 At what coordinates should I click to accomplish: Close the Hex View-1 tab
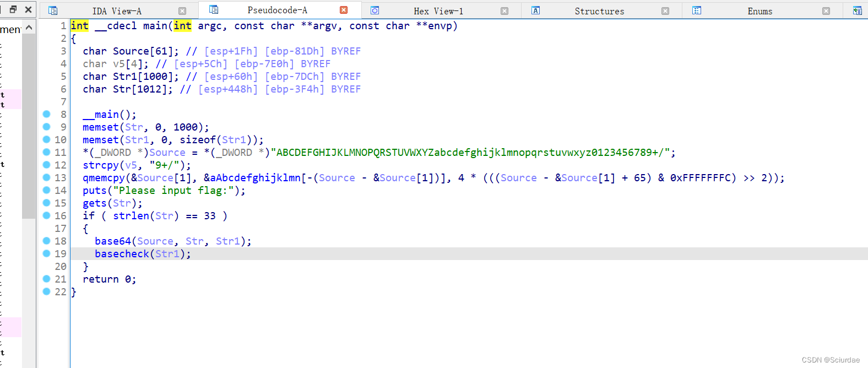(504, 11)
